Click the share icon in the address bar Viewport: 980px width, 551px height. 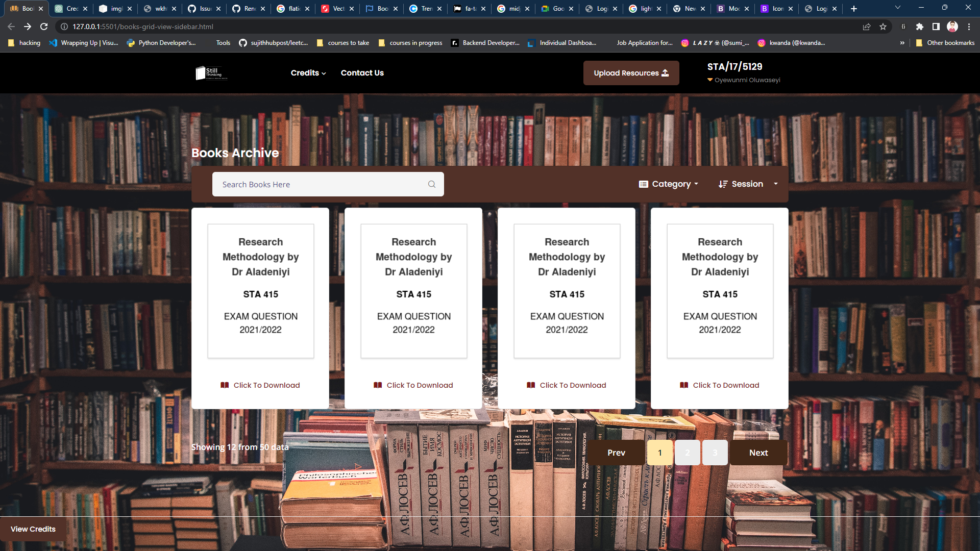(x=866, y=27)
